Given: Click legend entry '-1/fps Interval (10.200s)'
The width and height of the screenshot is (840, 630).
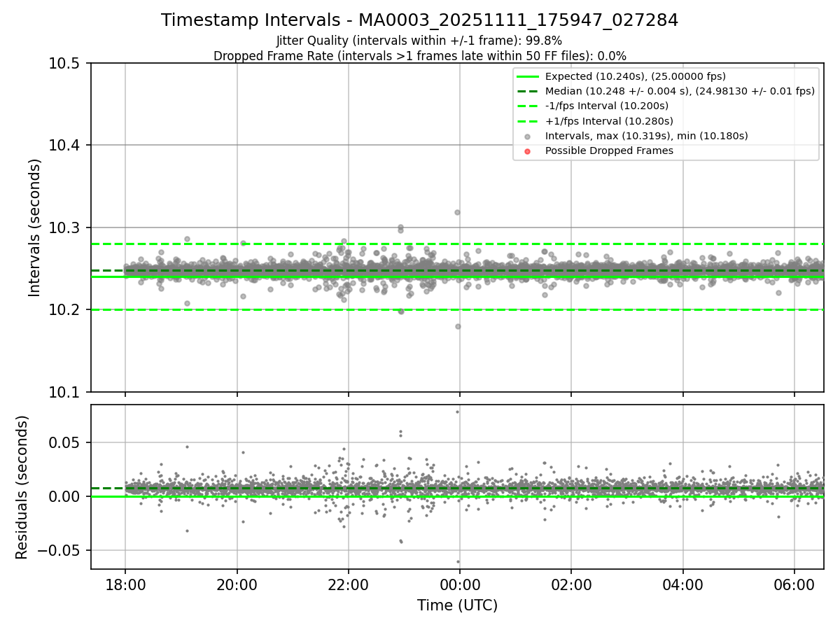Looking at the screenshot, I should tap(607, 106).
